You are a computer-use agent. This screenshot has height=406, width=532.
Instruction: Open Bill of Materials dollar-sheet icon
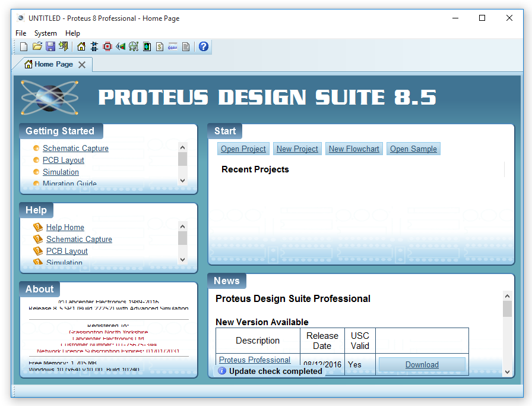coord(160,46)
